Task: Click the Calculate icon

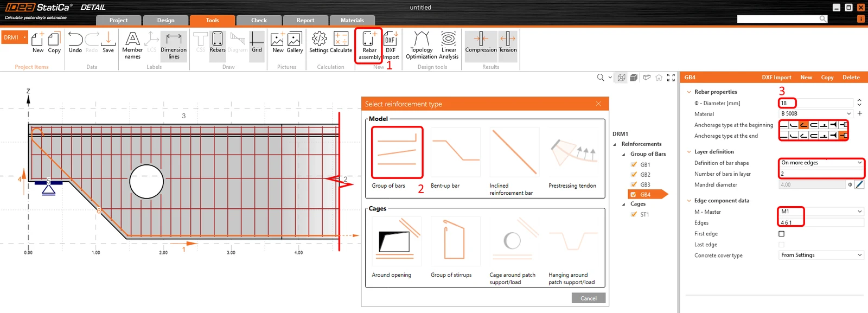Action: point(341,42)
